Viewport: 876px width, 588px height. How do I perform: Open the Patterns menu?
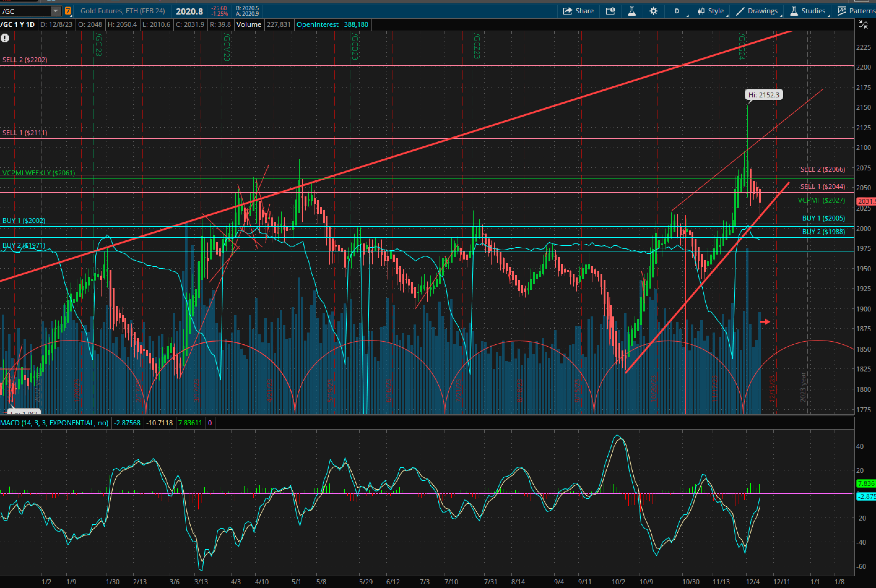coord(856,11)
